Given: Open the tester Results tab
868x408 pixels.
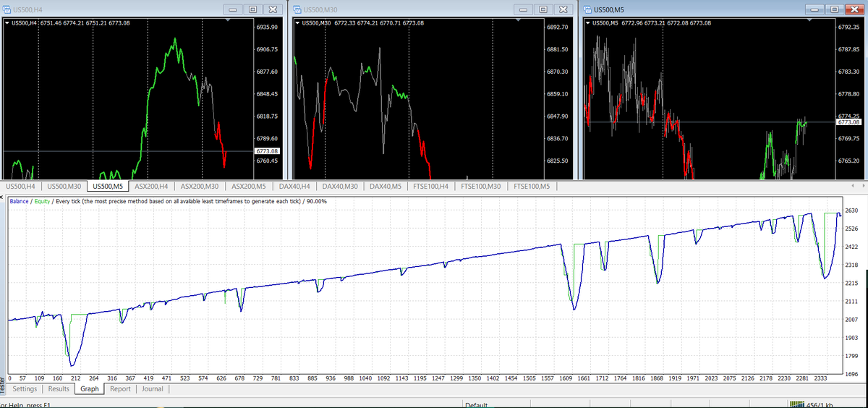Looking at the screenshot, I should (59, 388).
